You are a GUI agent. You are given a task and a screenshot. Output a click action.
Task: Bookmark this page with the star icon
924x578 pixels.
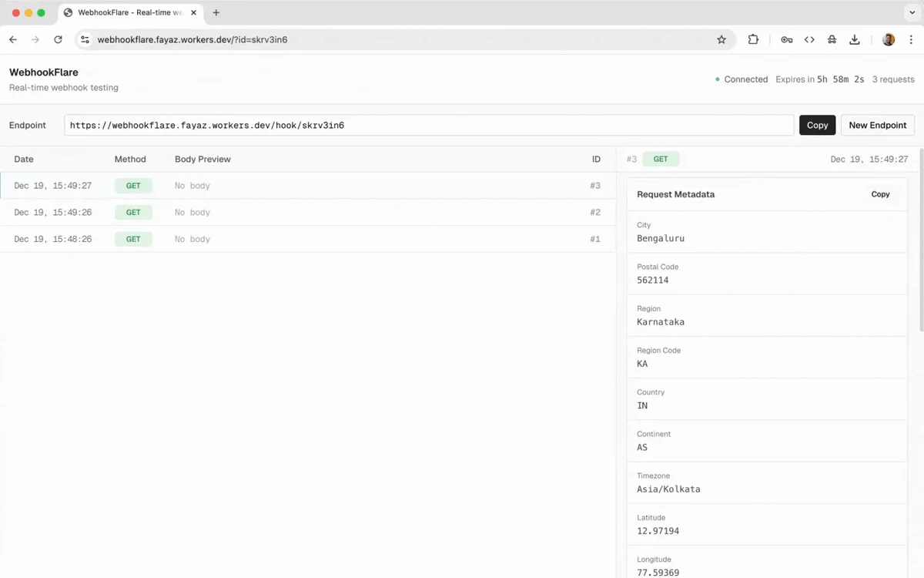coord(721,40)
